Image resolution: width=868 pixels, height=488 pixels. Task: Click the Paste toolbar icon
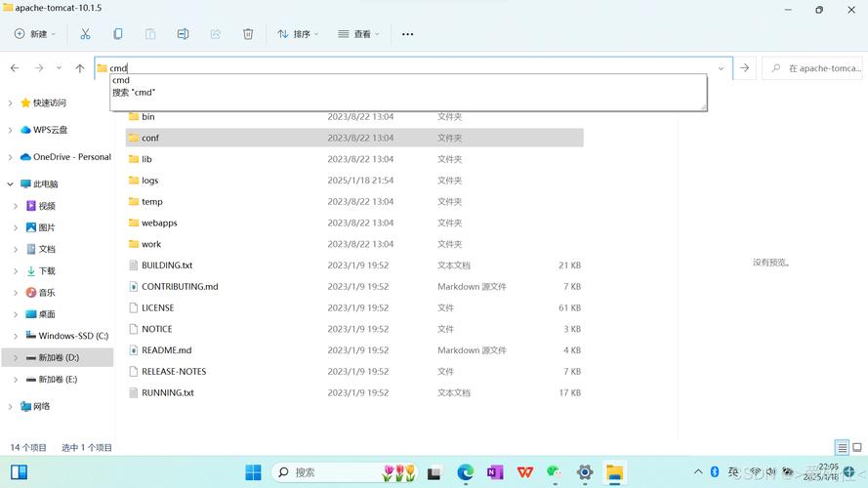point(150,34)
